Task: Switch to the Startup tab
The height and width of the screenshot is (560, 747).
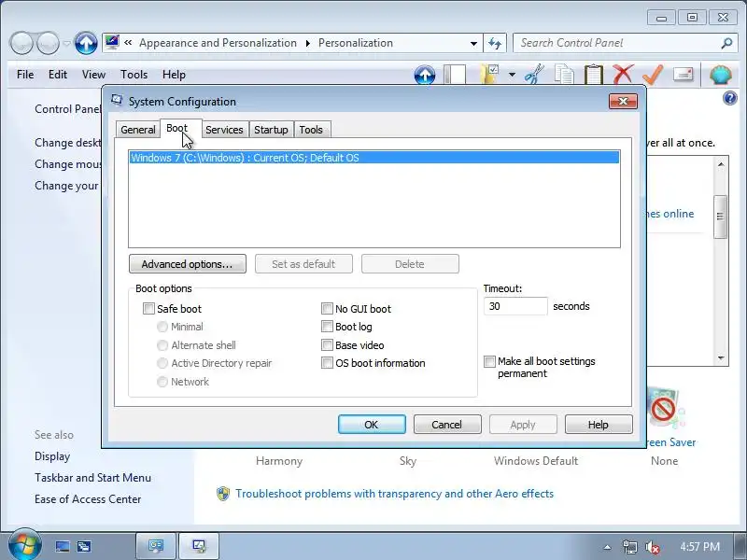Action: click(271, 130)
